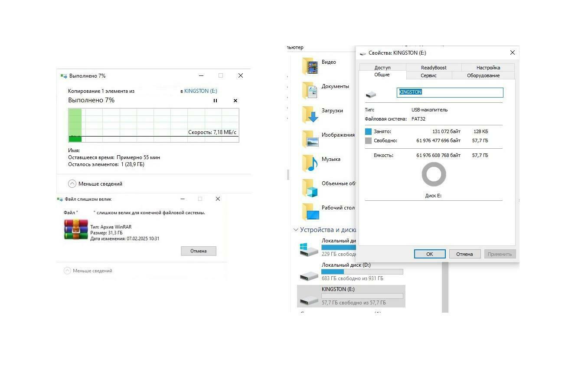
Task: Switch to the ReadyBoost tab
Action: (x=434, y=68)
